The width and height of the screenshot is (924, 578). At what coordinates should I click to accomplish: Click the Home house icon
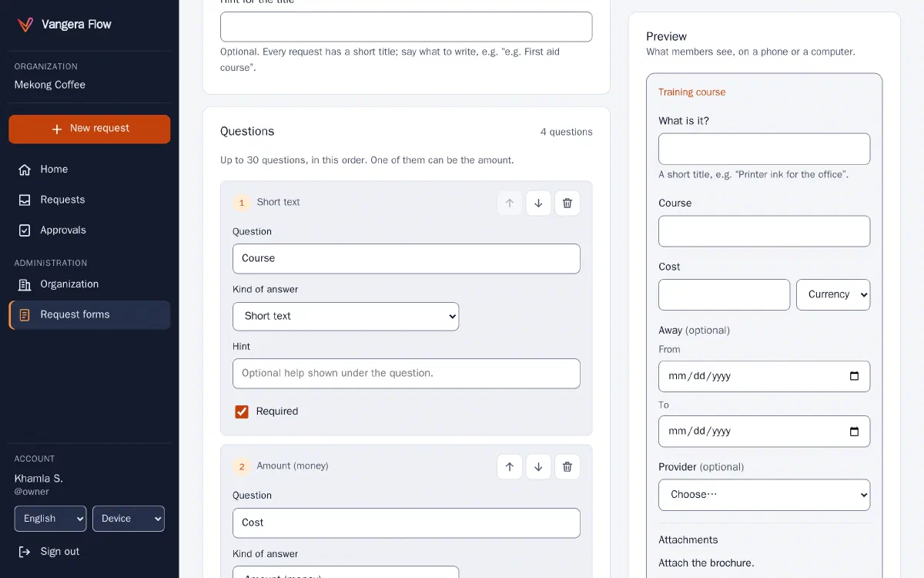coord(25,170)
